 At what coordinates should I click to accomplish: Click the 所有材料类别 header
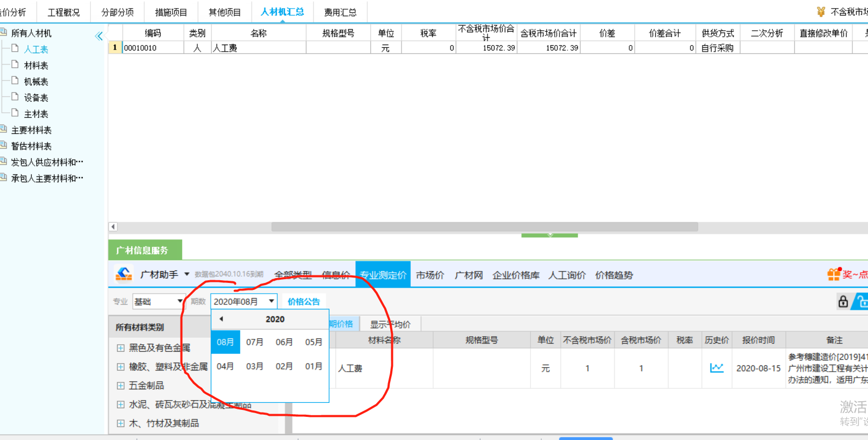140,327
